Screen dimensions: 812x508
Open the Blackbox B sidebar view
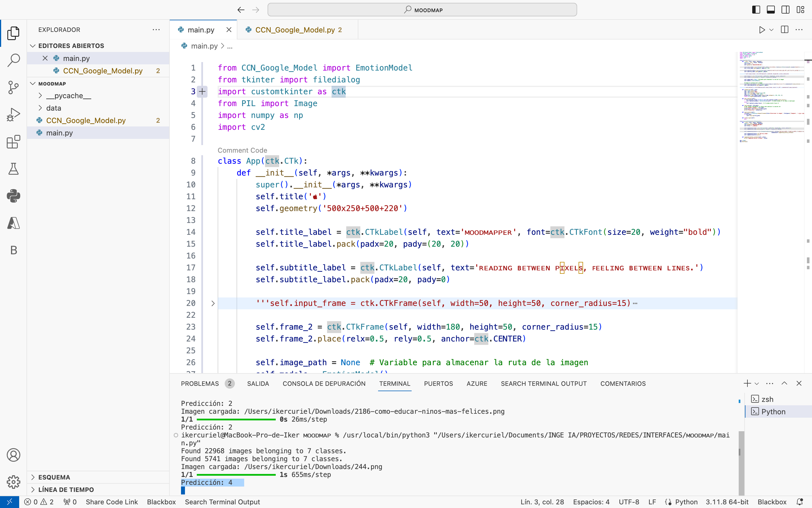14,250
